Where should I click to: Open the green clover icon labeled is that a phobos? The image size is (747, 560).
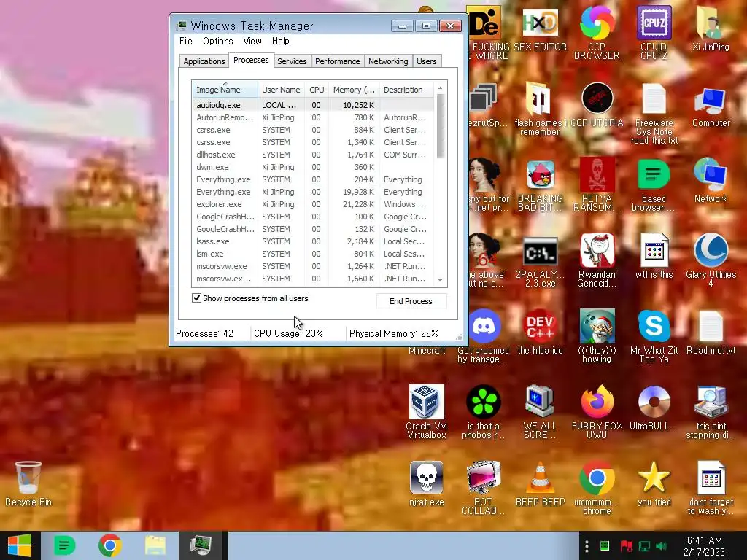click(483, 411)
